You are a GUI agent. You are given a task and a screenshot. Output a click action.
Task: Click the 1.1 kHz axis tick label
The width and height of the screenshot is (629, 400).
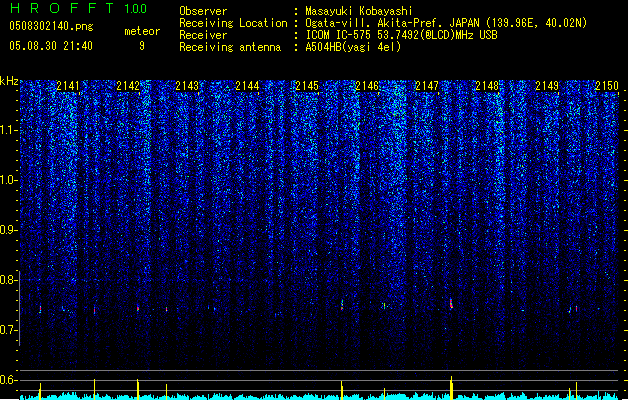pyautogui.click(x=9, y=130)
